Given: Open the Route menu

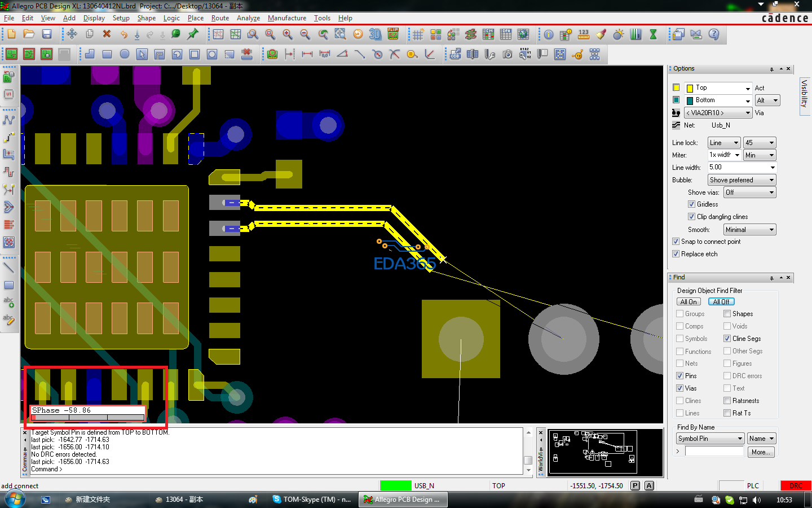Looking at the screenshot, I should click(220, 18).
